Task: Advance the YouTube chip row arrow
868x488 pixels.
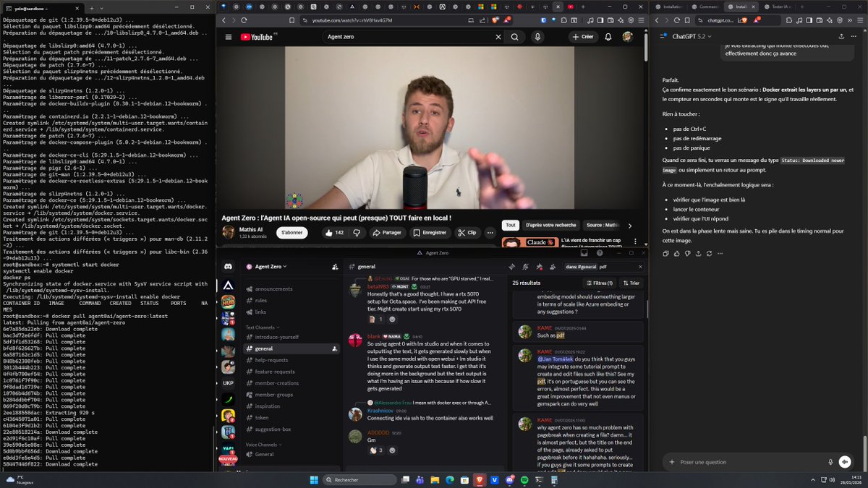Action: [629, 226]
